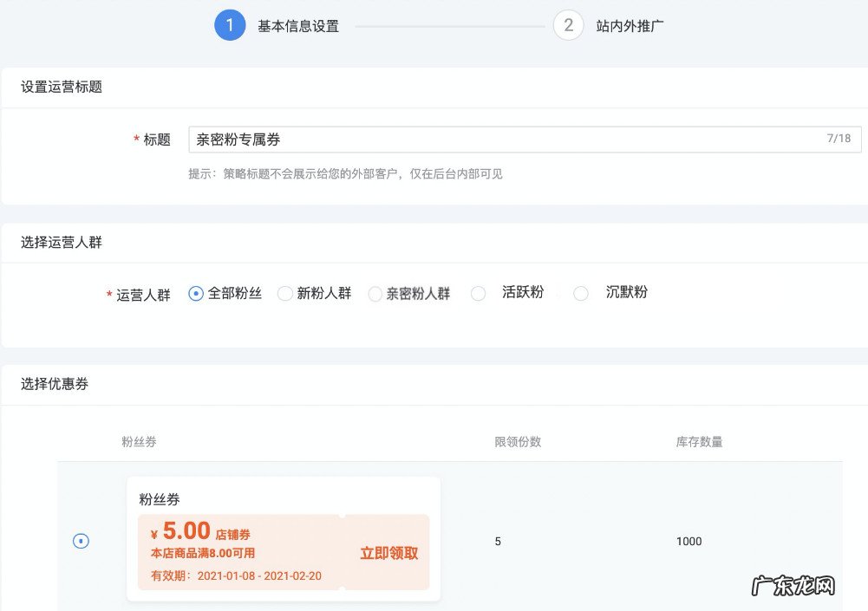Select the 亲密粉人群 radio button
The height and width of the screenshot is (611, 868).
pos(375,294)
